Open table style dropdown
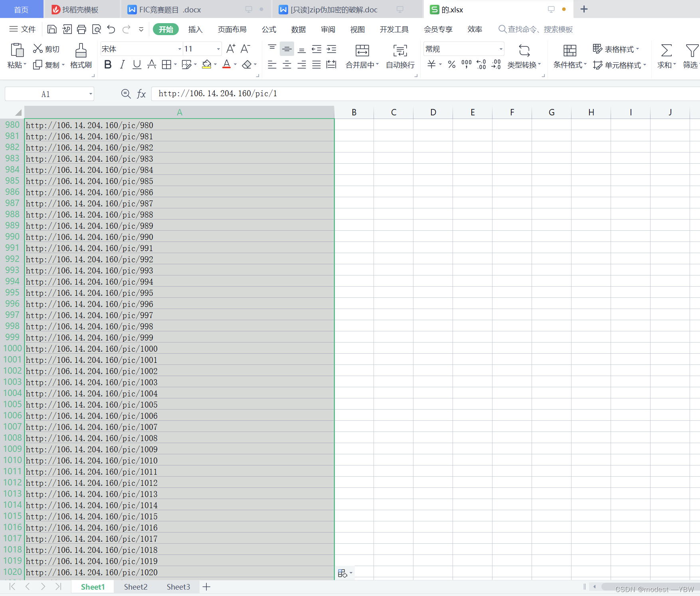 616,49
